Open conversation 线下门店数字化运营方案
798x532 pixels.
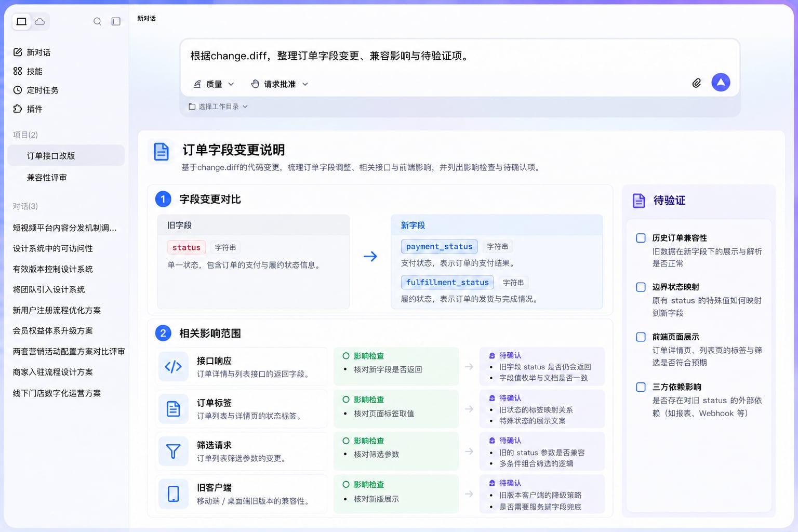coord(57,393)
